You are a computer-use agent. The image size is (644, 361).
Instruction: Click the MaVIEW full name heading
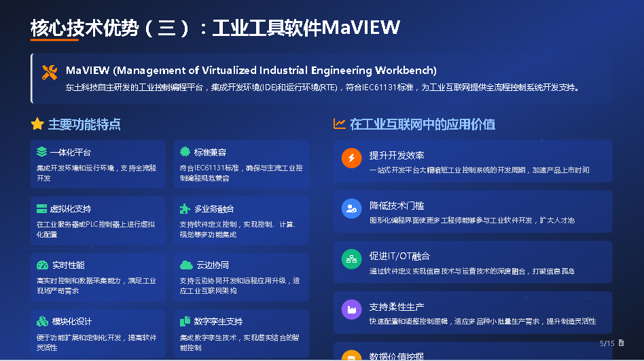pyautogui.click(x=251, y=71)
